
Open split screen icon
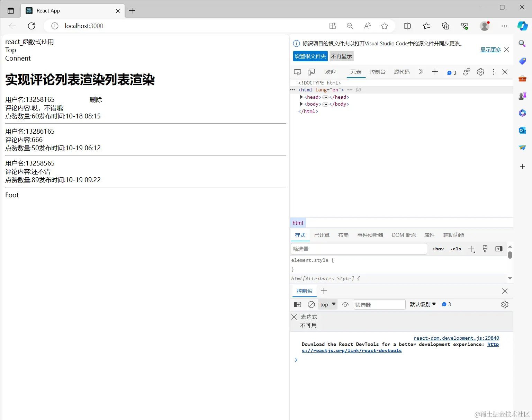pos(407,26)
